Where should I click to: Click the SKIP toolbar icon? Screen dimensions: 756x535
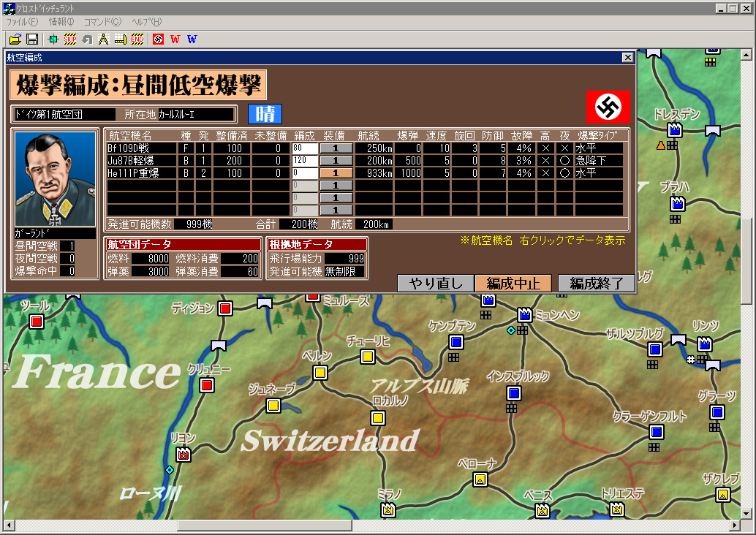pyautogui.click(x=70, y=39)
